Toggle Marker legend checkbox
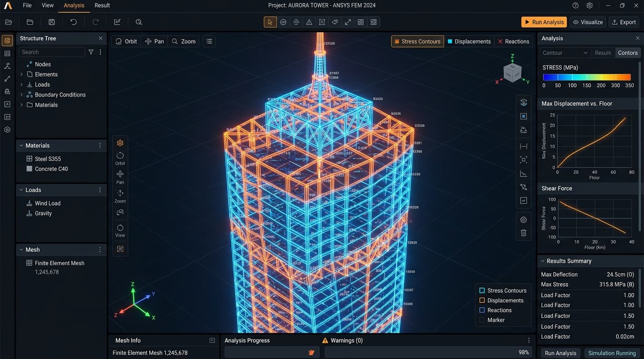 (482, 320)
